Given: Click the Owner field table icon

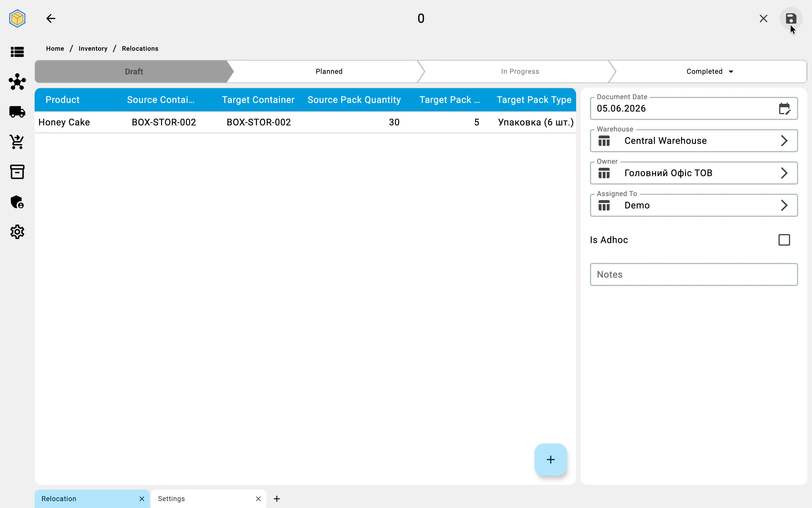Looking at the screenshot, I should pos(604,173).
